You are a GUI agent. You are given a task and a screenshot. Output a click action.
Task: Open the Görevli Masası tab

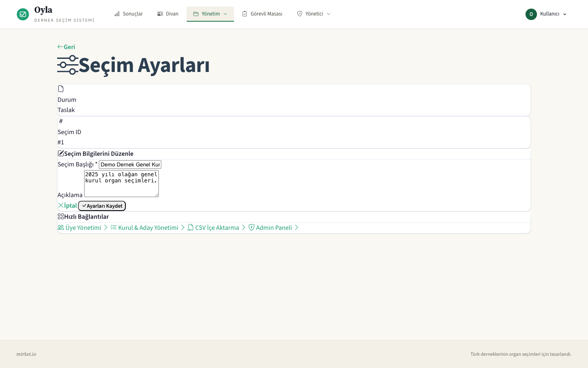click(262, 14)
